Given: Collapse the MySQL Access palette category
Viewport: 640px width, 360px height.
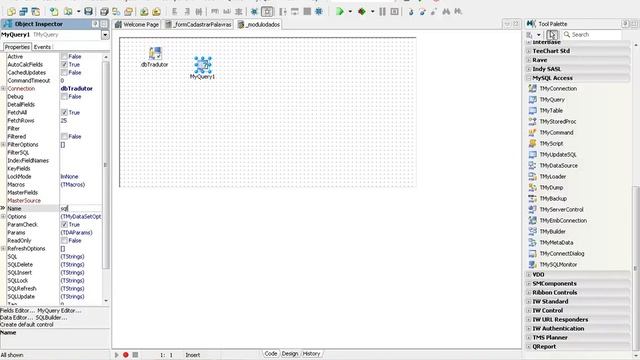Looking at the screenshot, I should tap(529, 78).
